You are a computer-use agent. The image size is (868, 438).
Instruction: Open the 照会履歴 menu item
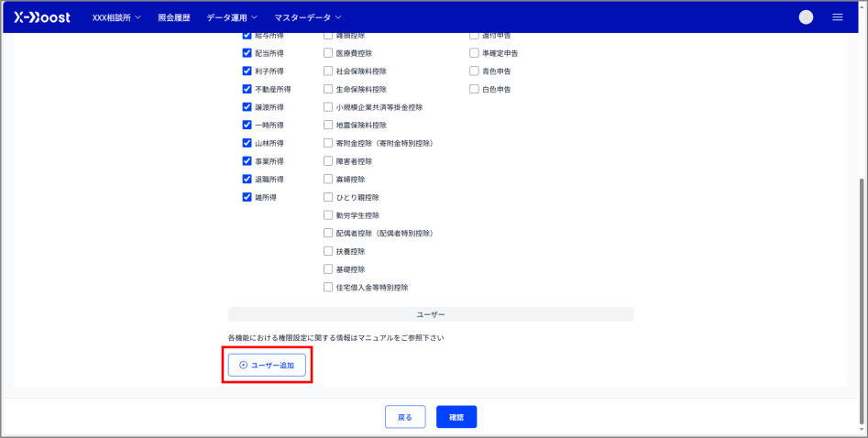[x=174, y=17]
